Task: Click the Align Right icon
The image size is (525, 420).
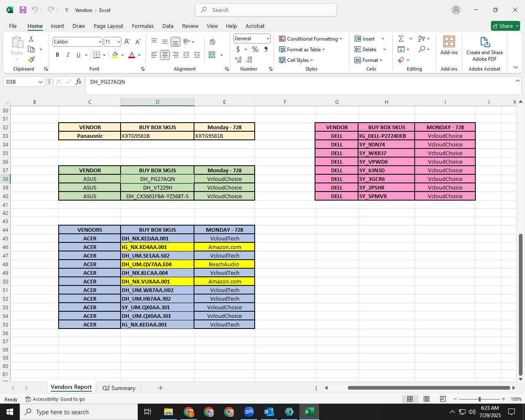Action: (x=176, y=55)
